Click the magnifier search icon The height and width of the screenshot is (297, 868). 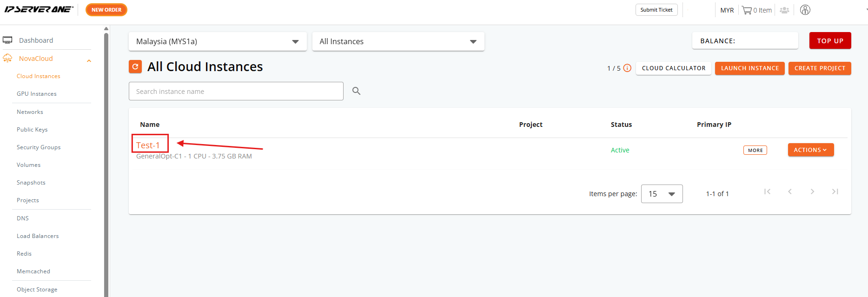[356, 91]
